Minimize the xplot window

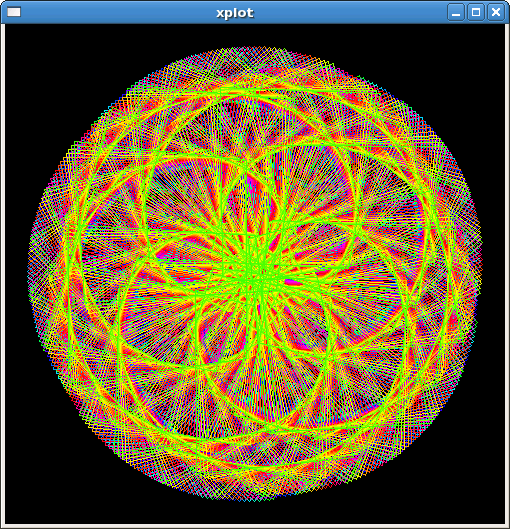tap(456, 12)
